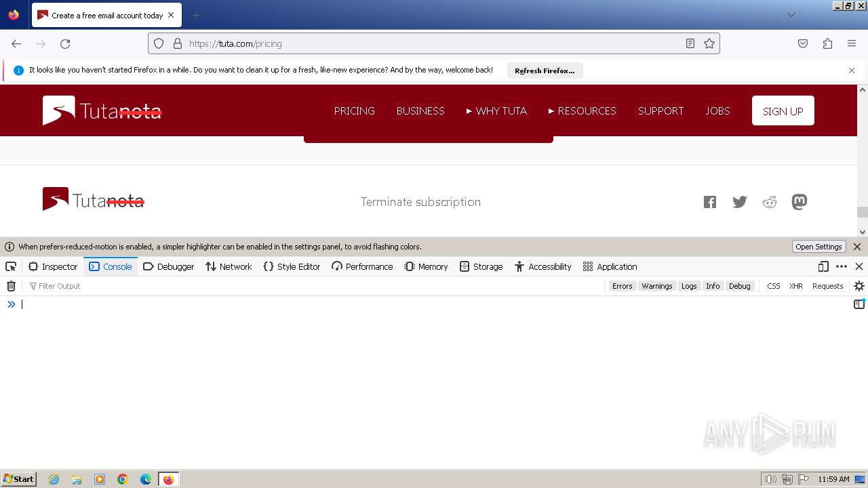Toggle the Logs filter
This screenshot has width=868, height=488.
coord(689,286)
